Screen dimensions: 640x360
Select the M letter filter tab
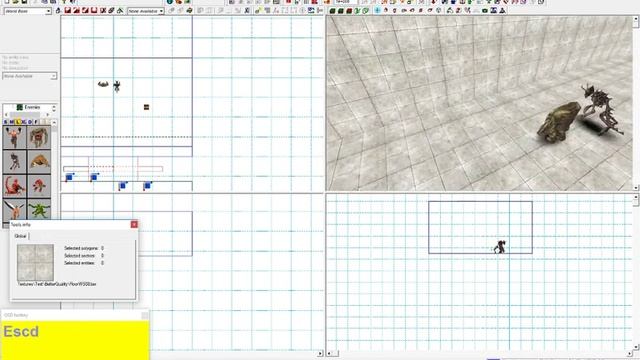(x=11, y=122)
